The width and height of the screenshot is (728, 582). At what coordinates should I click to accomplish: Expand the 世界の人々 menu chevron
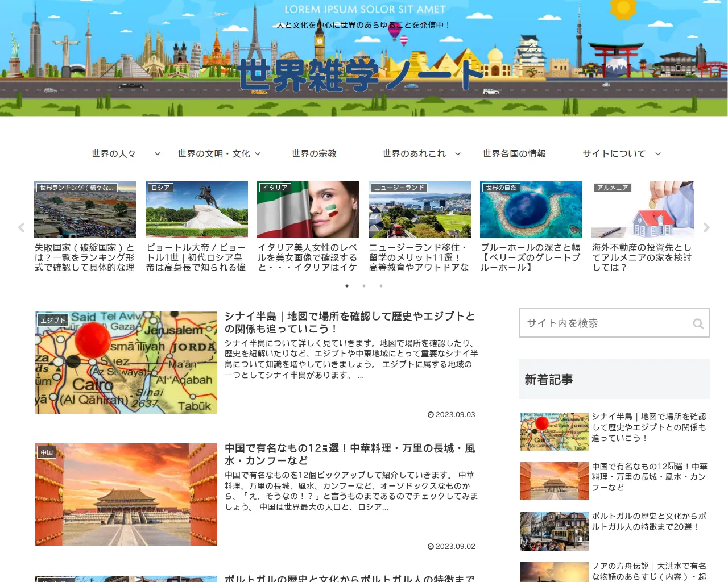[x=158, y=154]
